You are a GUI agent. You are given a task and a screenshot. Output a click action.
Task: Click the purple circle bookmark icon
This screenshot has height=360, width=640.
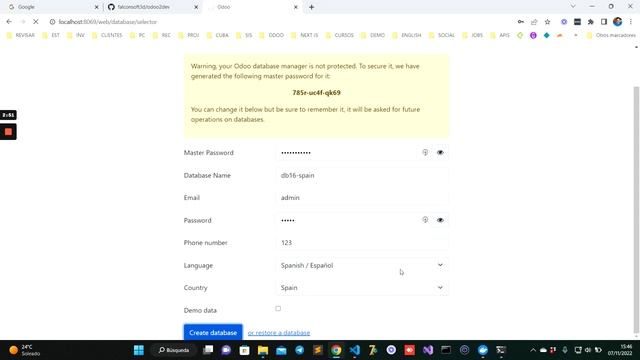click(533, 36)
